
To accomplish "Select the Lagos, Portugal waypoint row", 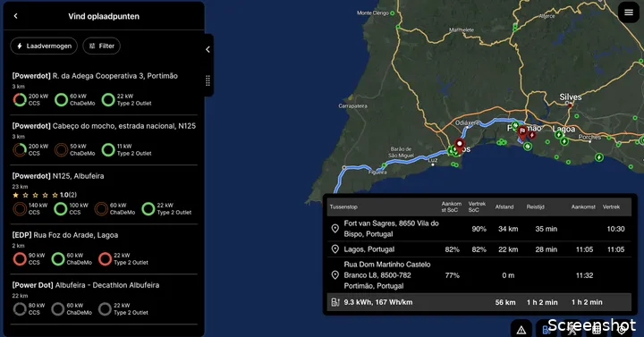I will [479, 249].
